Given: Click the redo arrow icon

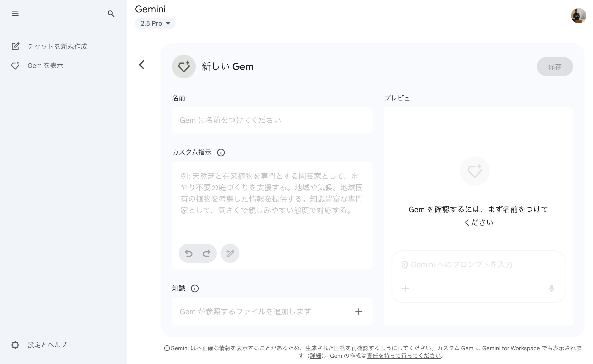Looking at the screenshot, I should [x=206, y=253].
